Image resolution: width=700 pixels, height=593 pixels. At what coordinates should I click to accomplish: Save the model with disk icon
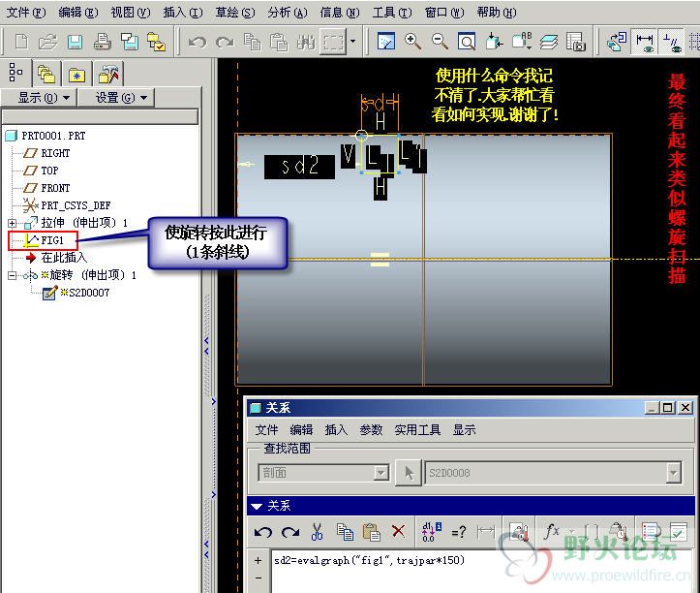click(x=75, y=42)
